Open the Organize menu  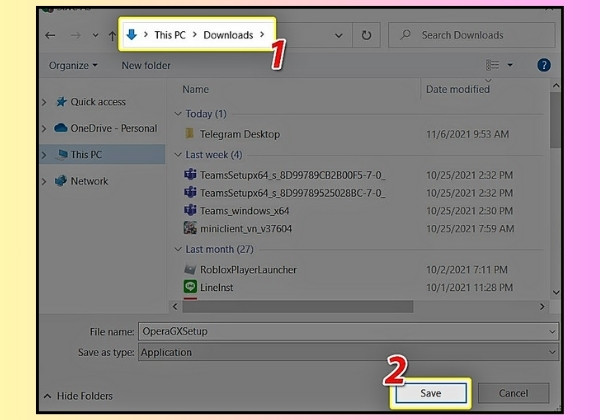[73, 65]
